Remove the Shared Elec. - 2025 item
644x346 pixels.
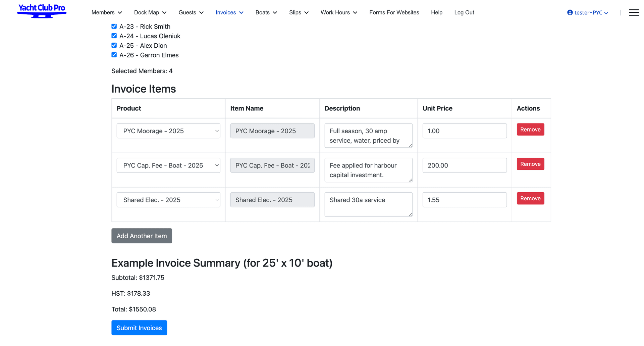coord(530,198)
